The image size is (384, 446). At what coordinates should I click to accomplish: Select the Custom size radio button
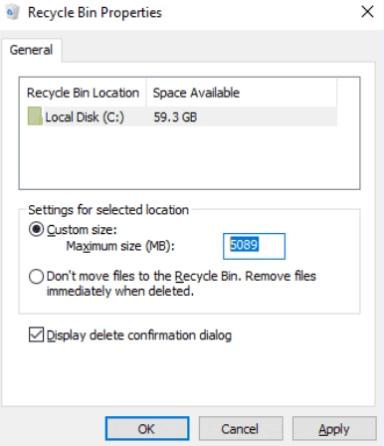(36, 229)
